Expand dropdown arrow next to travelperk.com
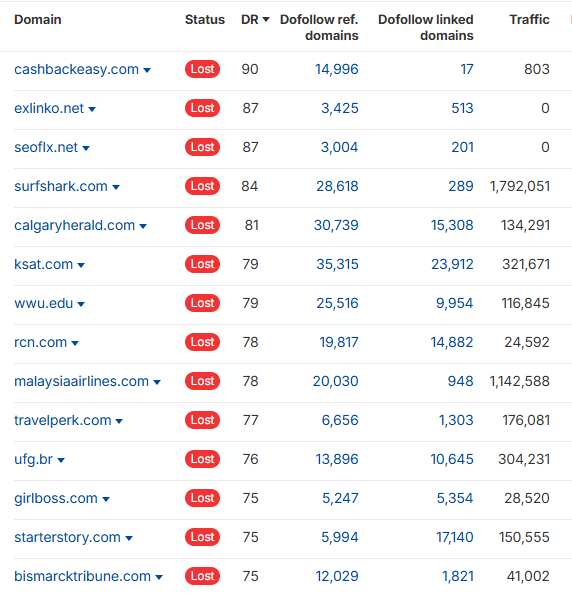The width and height of the screenshot is (572, 594). pos(119,422)
